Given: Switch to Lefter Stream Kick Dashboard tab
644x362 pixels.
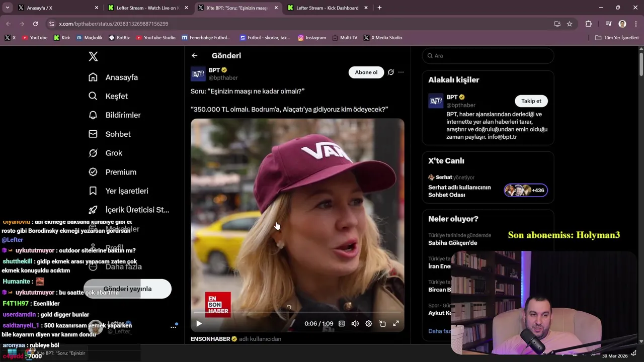Looking at the screenshot, I should click(x=327, y=8).
